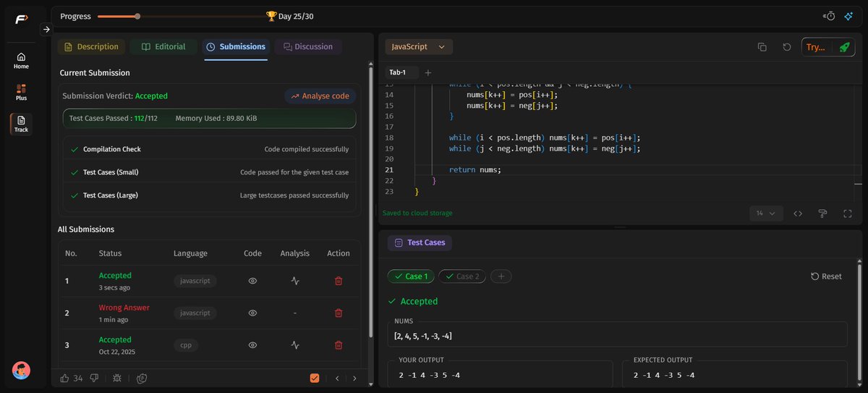This screenshot has width=868, height=393.
Task: Dislike the problem with thumbs down
Action: coord(94,378)
